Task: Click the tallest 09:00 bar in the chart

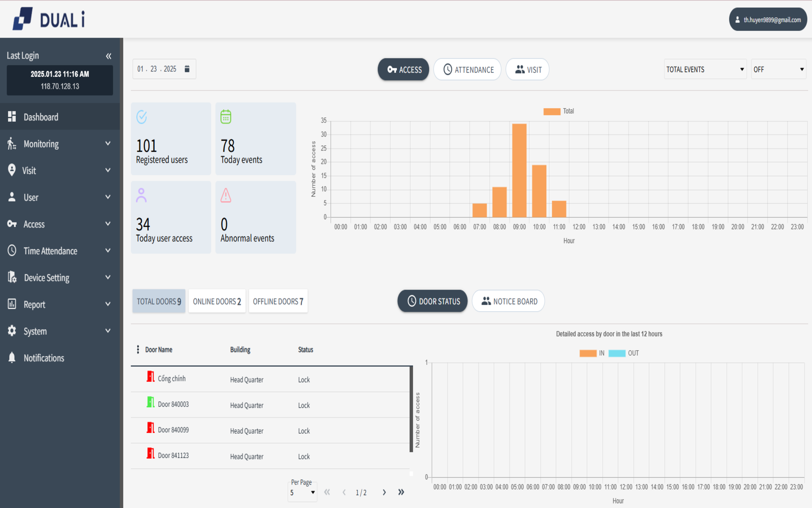Action: coord(519,170)
